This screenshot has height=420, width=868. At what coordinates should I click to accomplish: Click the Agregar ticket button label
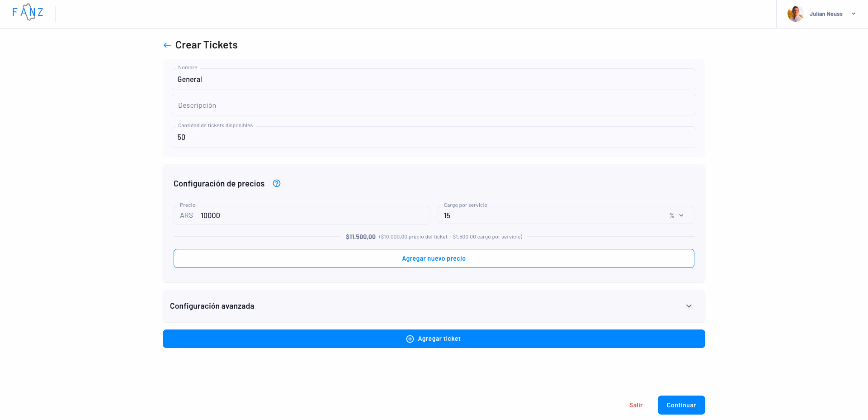439,339
